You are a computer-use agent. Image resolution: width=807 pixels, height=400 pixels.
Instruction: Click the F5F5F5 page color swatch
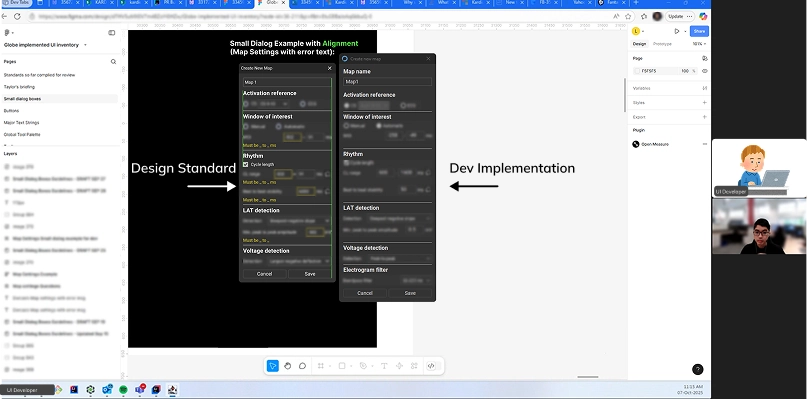[x=636, y=71]
